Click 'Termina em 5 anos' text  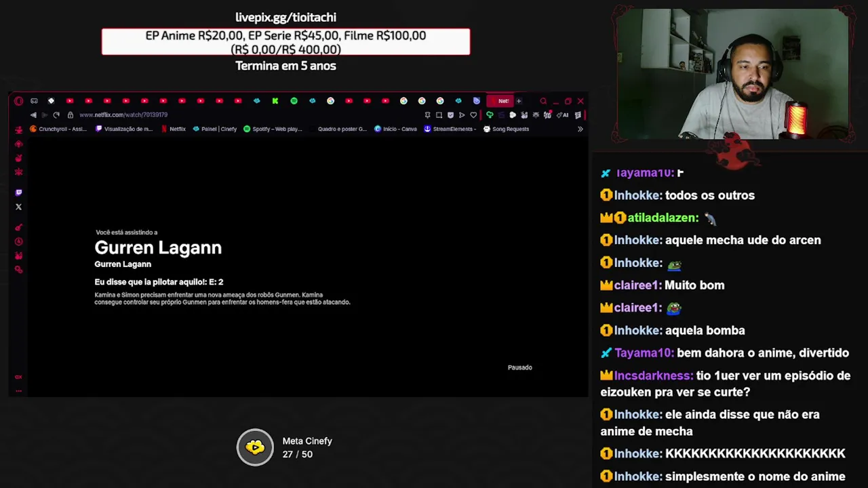pyautogui.click(x=285, y=66)
